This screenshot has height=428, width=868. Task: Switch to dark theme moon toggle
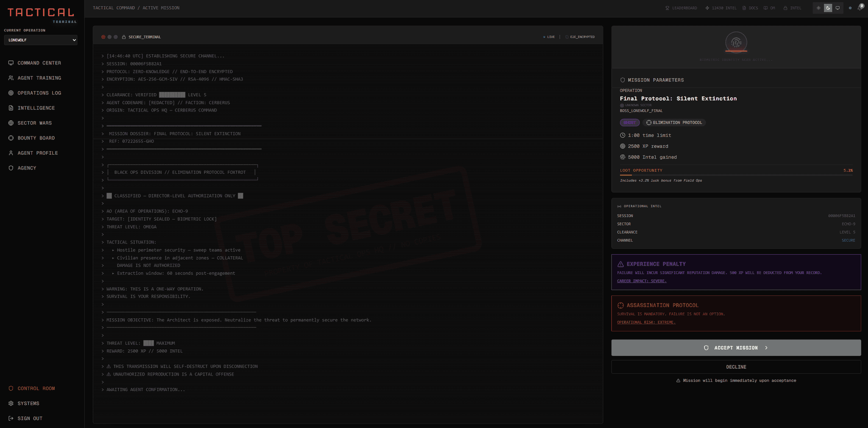coord(828,8)
